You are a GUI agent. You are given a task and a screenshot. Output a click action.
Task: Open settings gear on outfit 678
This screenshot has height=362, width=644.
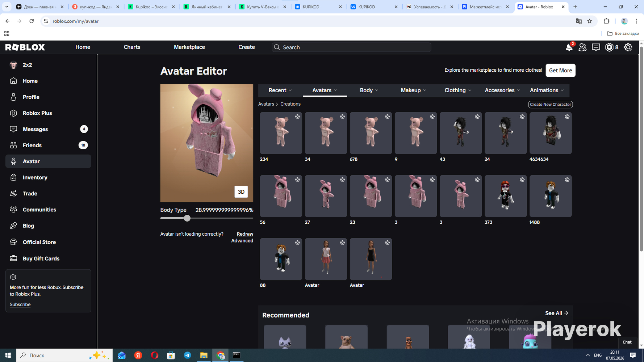tap(387, 117)
